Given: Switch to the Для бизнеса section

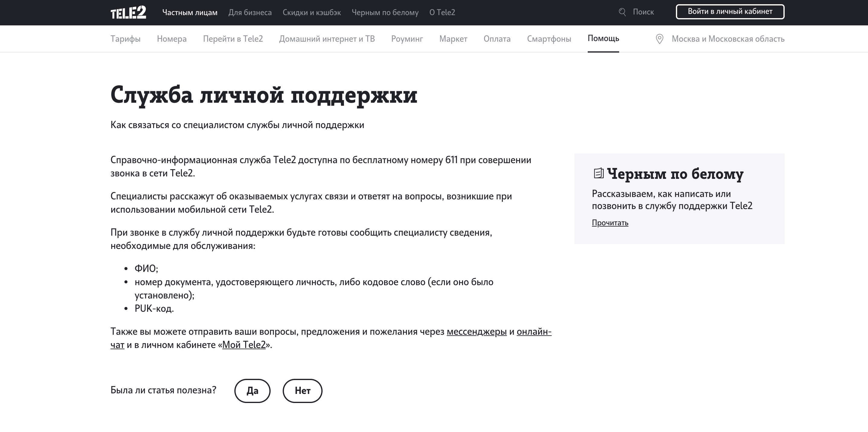Looking at the screenshot, I should click(x=250, y=12).
